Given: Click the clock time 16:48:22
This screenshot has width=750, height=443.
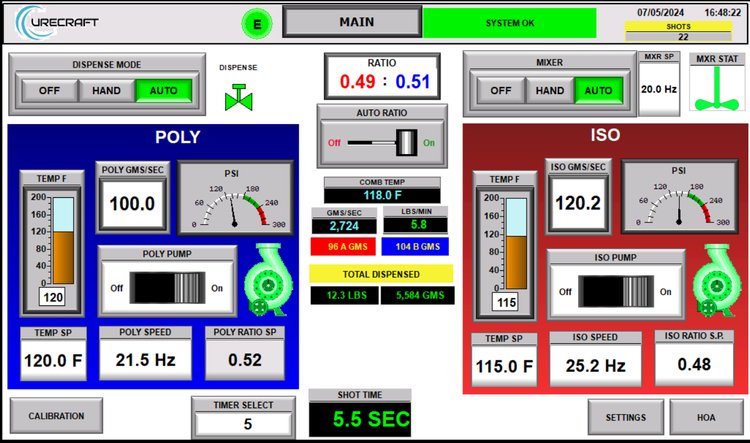Looking at the screenshot, I should [x=722, y=12].
